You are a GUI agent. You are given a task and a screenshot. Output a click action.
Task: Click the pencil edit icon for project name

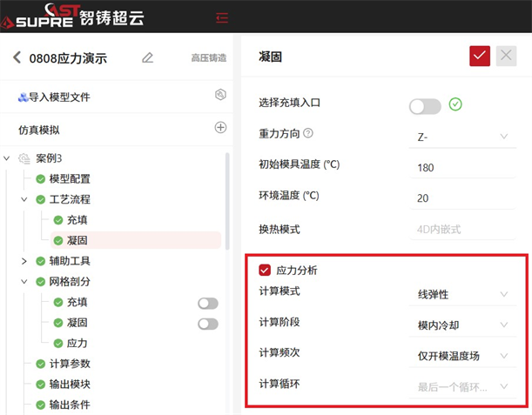pos(148,57)
